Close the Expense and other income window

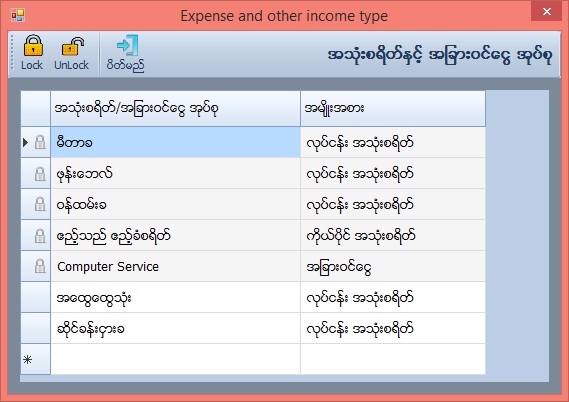click(x=547, y=12)
